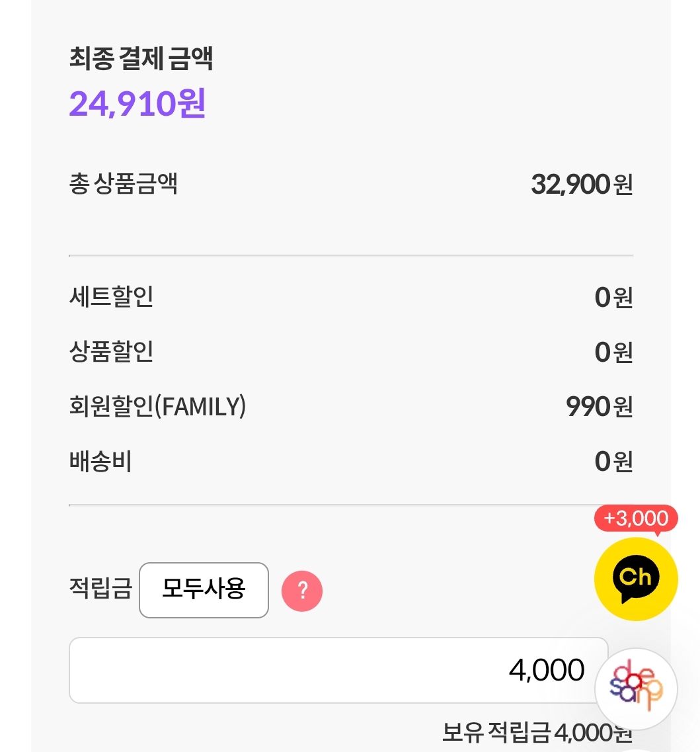This screenshot has height=752, width=700.
Task: Tap the 총 상품금액 label
Action: point(123,184)
